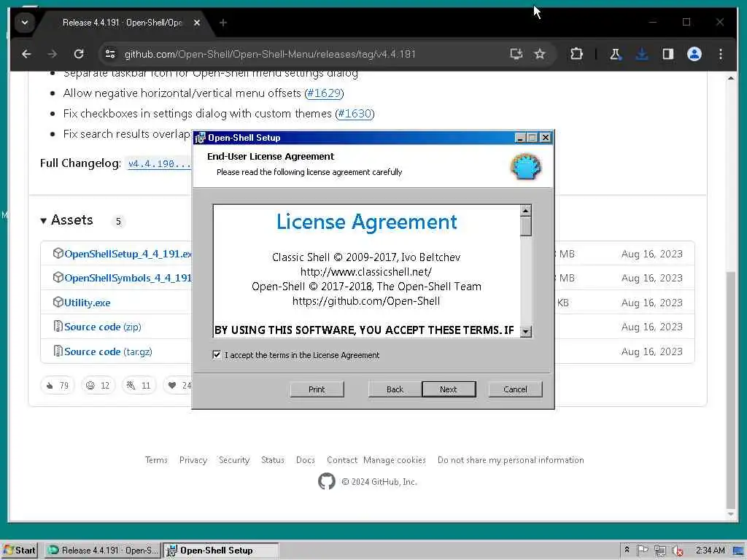Screen dimensions: 747x560
Task: Cancel the Open-Shell Setup
Action: pyautogui.click(x=516, y=389)
